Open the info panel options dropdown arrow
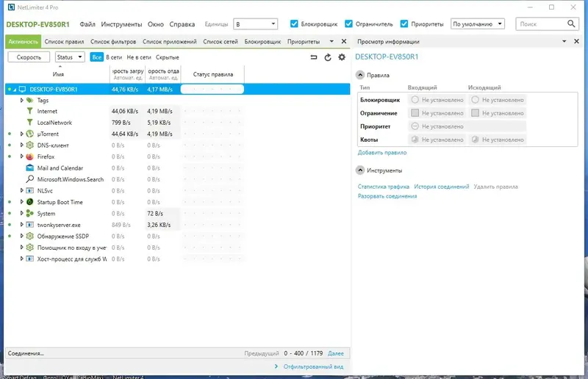 [564, 41]
